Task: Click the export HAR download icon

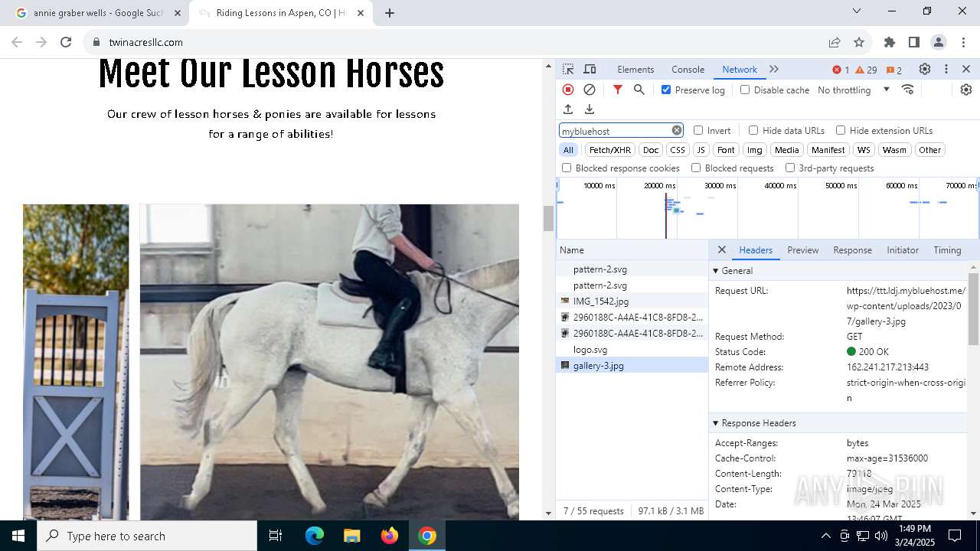Action: [590, 109]
